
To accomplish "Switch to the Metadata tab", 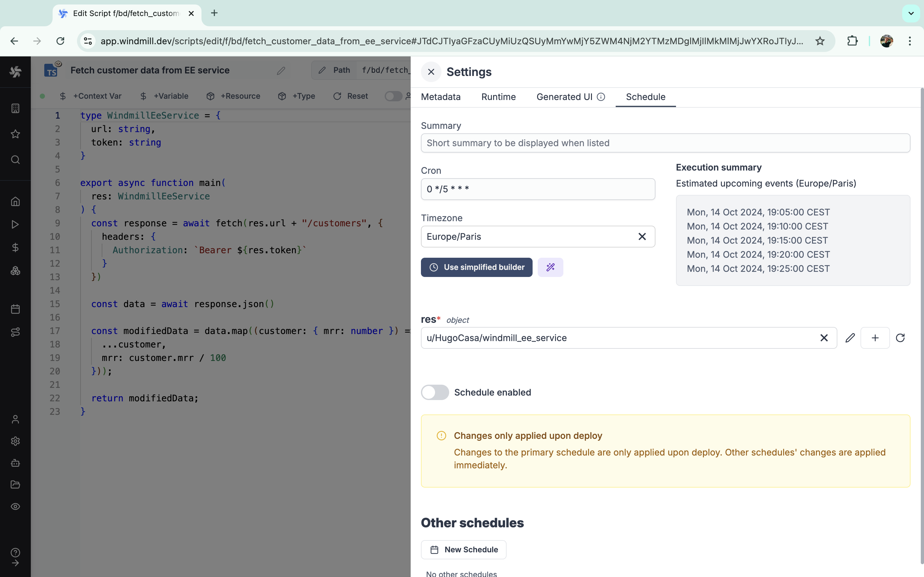I will pos(441,97).
